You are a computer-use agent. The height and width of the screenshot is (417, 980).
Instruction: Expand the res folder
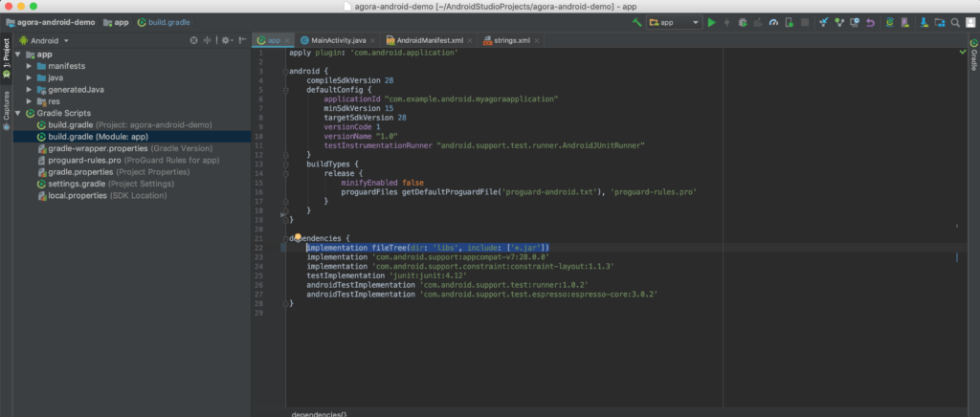click(x=29, y=101)
